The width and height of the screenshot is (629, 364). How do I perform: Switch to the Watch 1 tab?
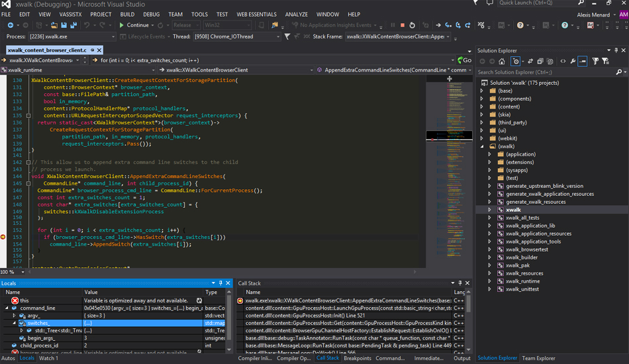[48, 358]
